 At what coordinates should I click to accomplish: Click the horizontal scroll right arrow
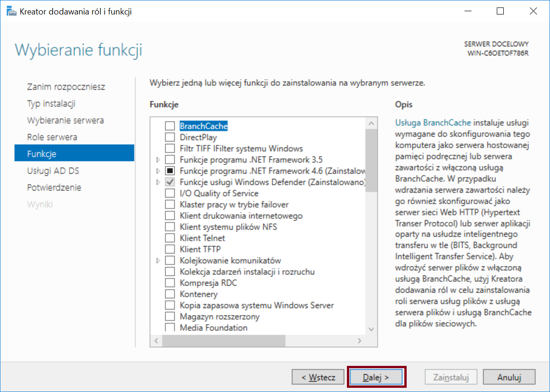click(x=359, y=341)
